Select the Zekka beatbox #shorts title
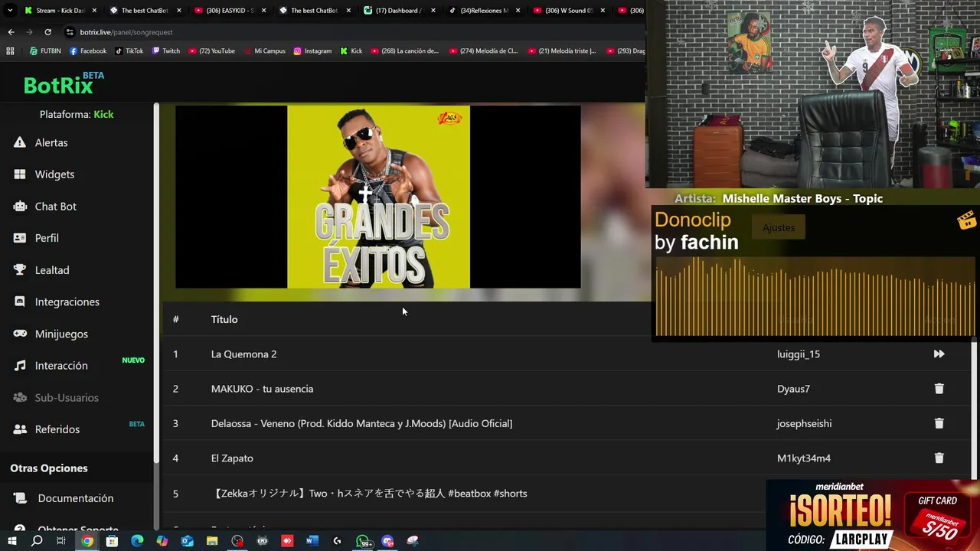This screenshot has height=551, width=980. tap(369, 494)
